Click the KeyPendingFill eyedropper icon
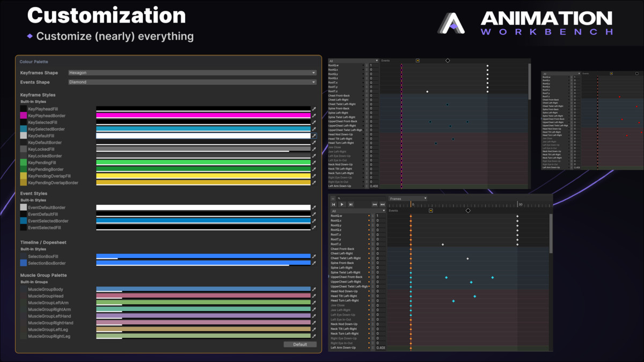Image resolution: width=644 pixels, height=362 pixels. [314, 162]
